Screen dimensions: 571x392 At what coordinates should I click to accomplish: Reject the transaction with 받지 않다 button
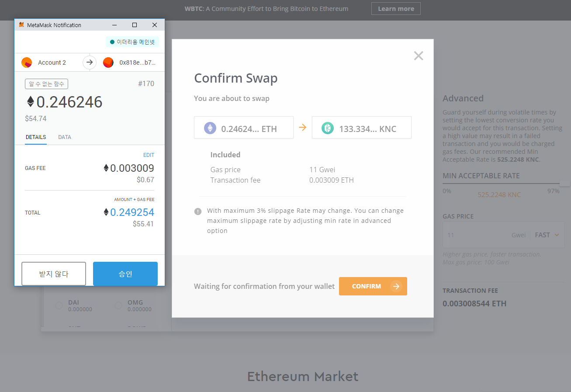(54, 274)
